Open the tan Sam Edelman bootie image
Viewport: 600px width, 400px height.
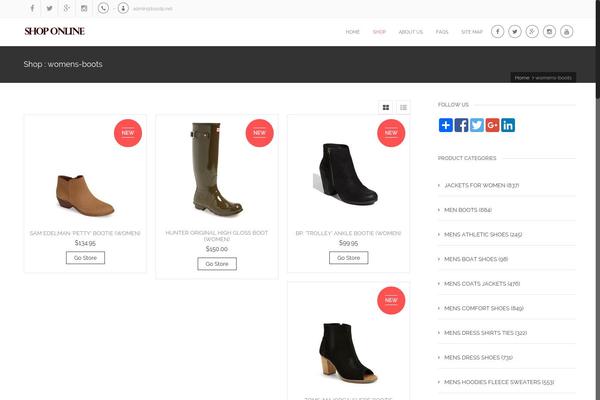click(x=85, y=195)
